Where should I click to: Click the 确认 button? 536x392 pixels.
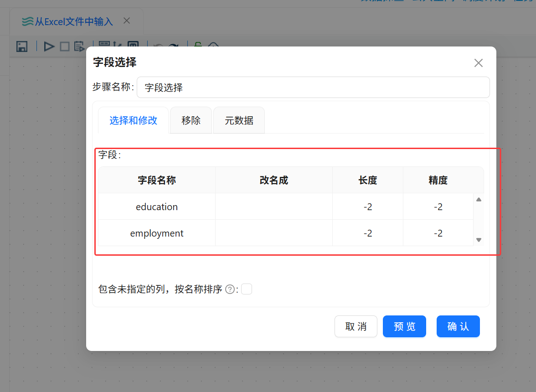coord(458,326)
